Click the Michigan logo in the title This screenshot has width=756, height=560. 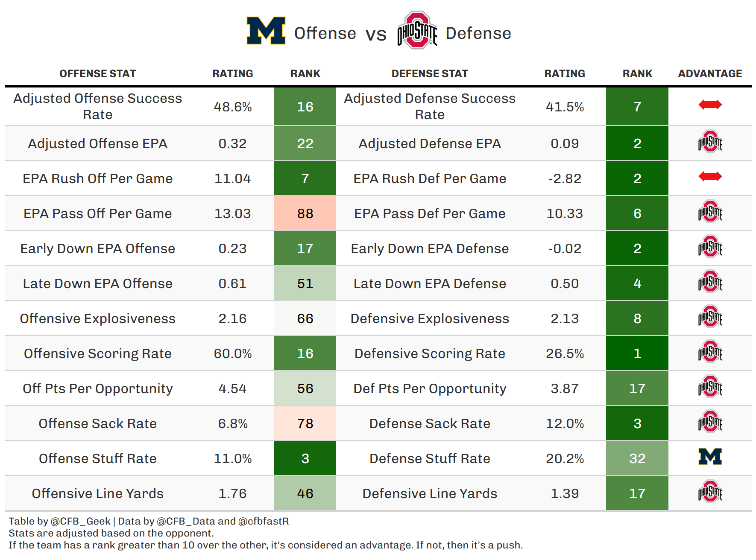pyautogui.click(x=266, y=31)
